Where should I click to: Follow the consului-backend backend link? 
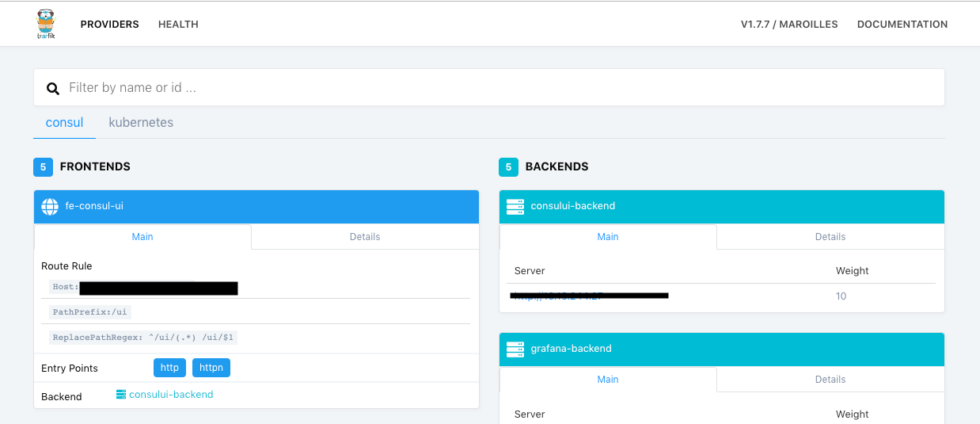tap(171, 394)
